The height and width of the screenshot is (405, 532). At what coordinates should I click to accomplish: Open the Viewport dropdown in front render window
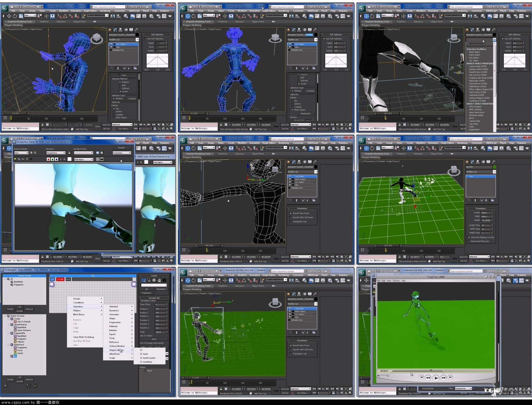[56, 153]
